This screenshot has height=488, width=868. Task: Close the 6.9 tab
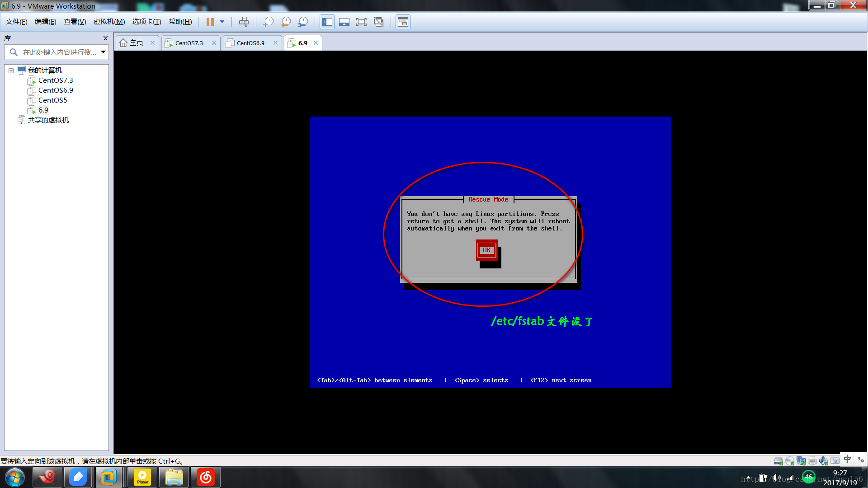pyautogui.click(x=316, y=43)
